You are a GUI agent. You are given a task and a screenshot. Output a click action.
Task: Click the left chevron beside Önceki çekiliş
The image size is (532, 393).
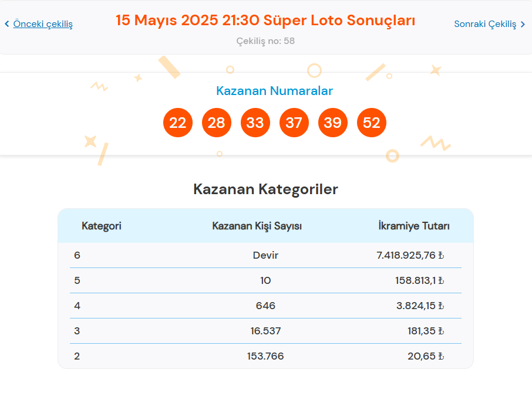[x=7, y=24]
